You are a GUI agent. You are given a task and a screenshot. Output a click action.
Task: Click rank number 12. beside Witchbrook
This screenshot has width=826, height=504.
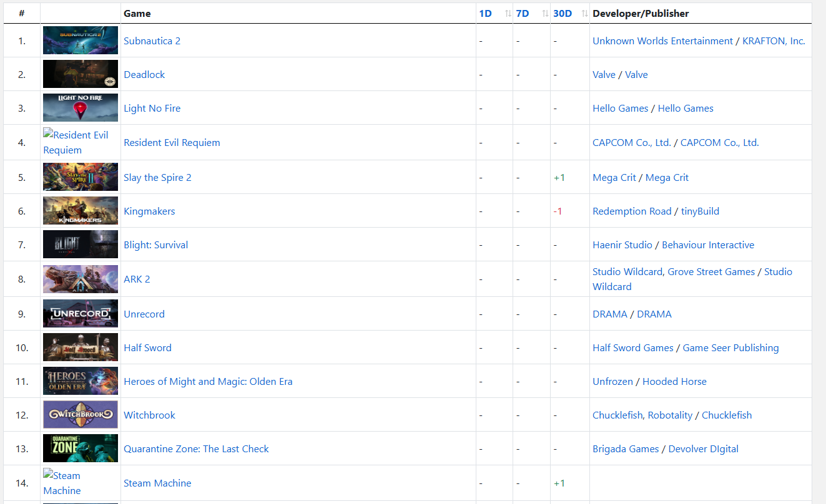coord(22,415)
